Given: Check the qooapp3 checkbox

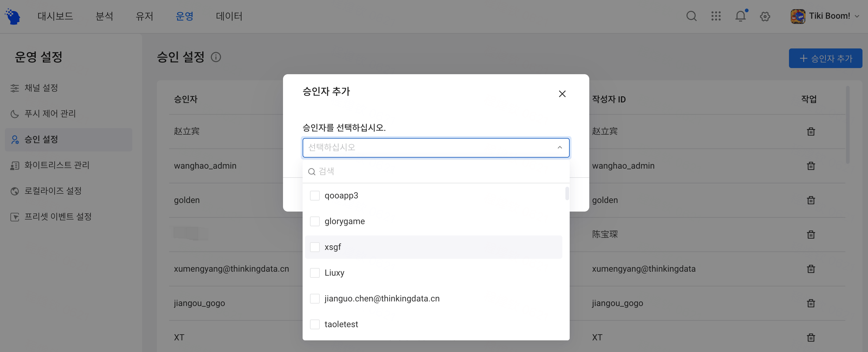Looking at the screenshot, I should click(314, 196).
